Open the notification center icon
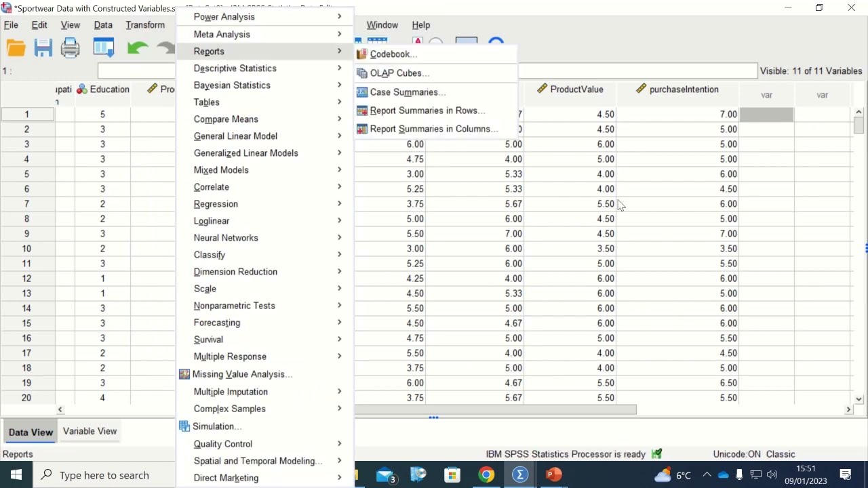Screen dimensions: 868x488 [846, 475]
